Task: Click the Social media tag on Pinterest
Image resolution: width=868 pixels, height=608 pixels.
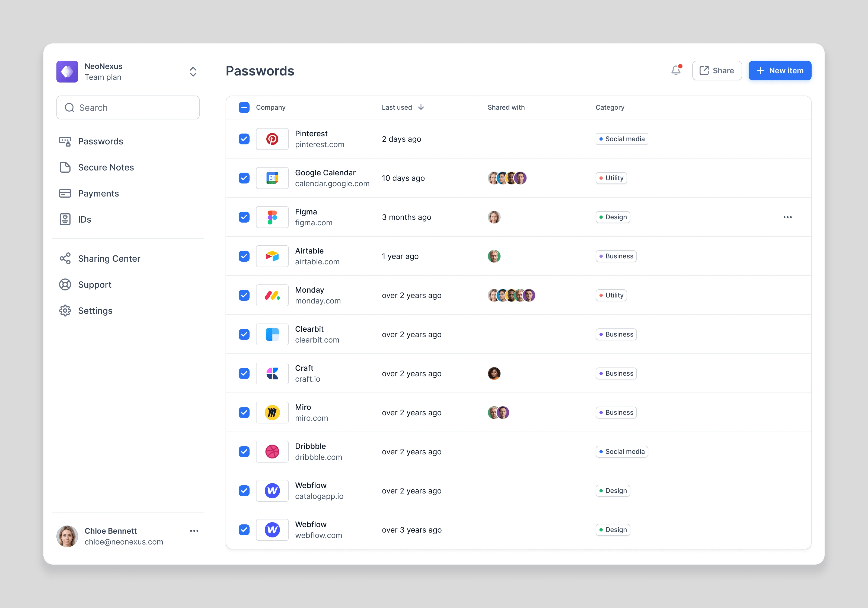Action: (x=621, y=139)
